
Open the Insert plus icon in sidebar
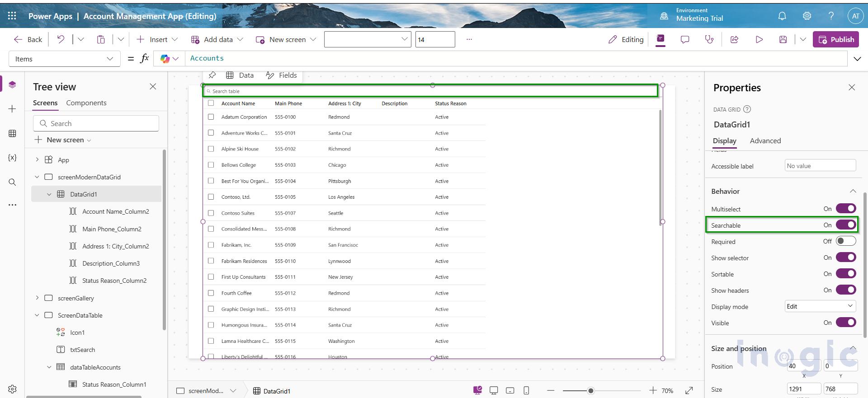pyautogui.click(x=12, y=109)
